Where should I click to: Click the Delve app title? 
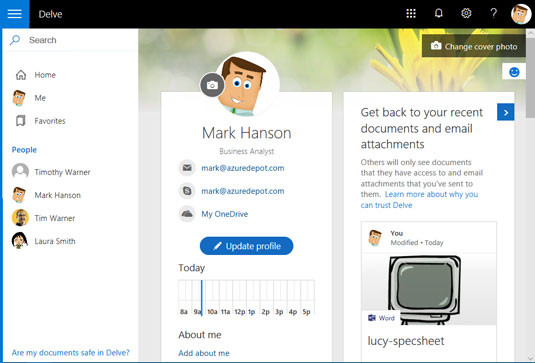coord(50,14)
